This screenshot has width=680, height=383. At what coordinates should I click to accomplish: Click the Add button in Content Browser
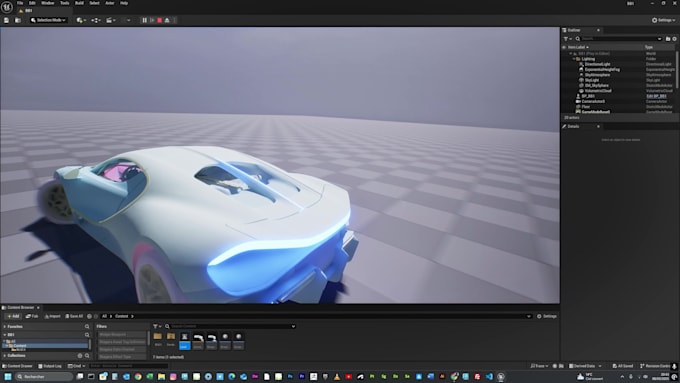pos(13,316)
